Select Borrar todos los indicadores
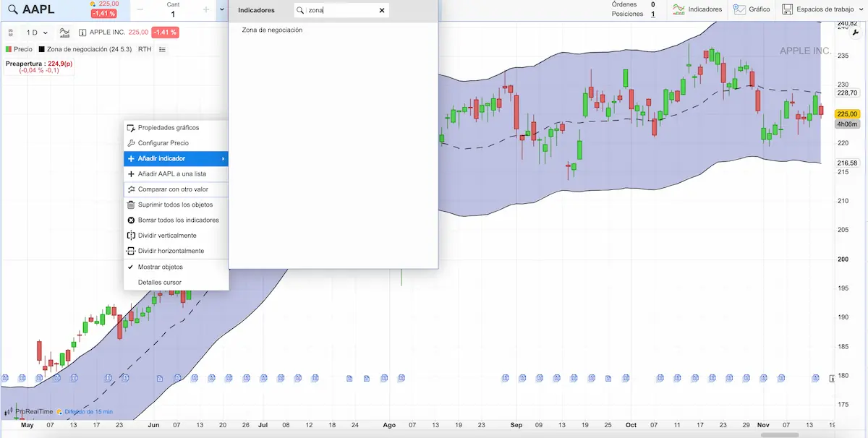The height and width of the screenshot is (438, 868). (x=178, y=220)
